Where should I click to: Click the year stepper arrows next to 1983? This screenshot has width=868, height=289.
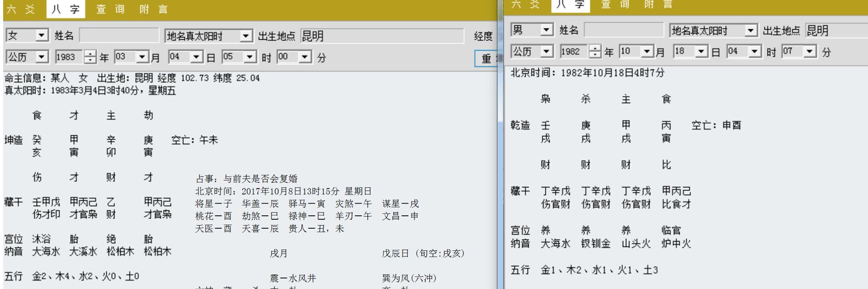coord(90,57)
